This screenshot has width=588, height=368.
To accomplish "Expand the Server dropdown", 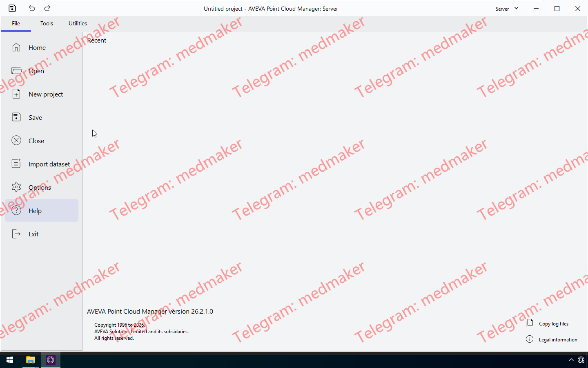I will click(x=507, y=9).
